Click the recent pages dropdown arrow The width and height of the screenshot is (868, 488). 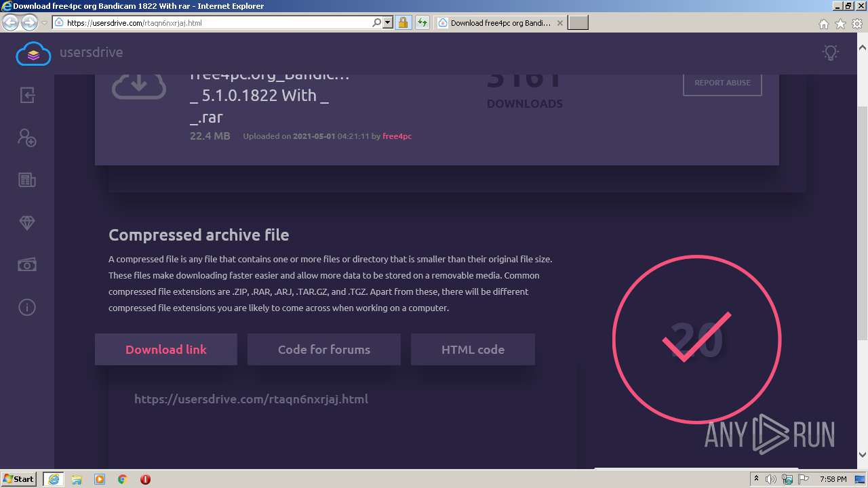click(x=44, y=23)
